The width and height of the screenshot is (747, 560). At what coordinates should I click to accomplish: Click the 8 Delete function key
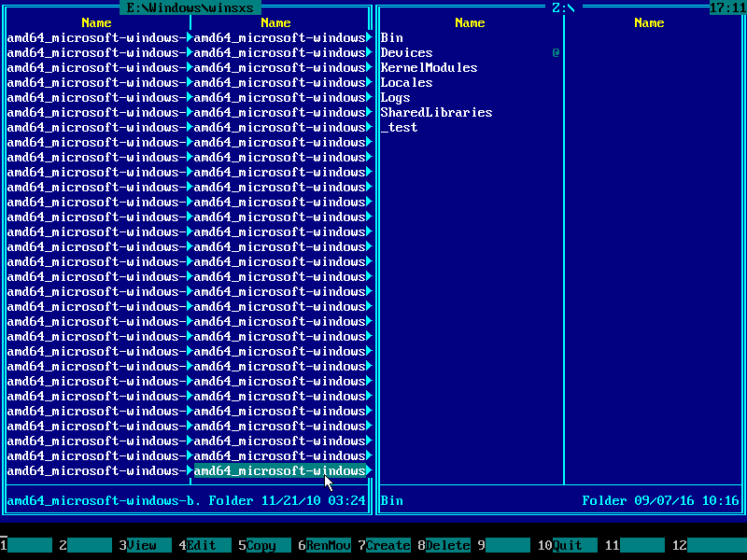coord(444,545)
